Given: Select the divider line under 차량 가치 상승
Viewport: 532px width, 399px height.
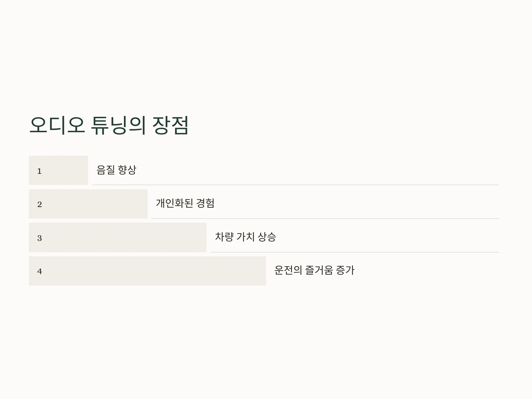Looking at the screenshot, I should [x=355, y=252].
